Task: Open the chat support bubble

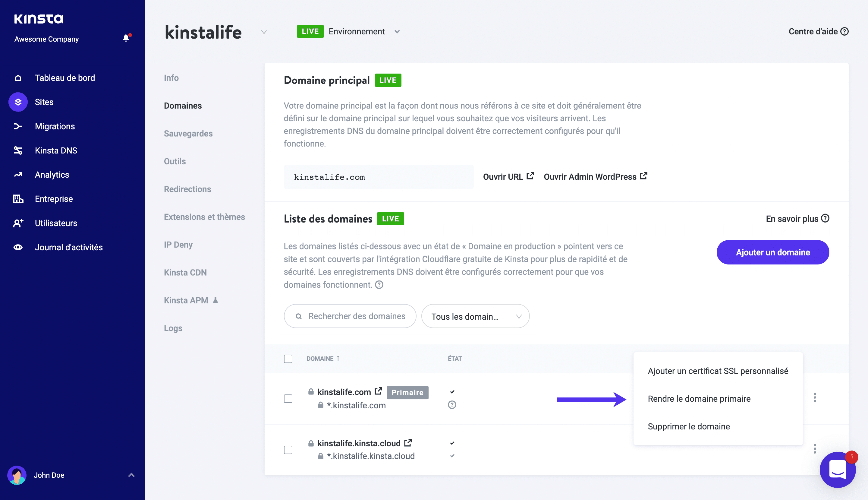Action: (837, 470)
